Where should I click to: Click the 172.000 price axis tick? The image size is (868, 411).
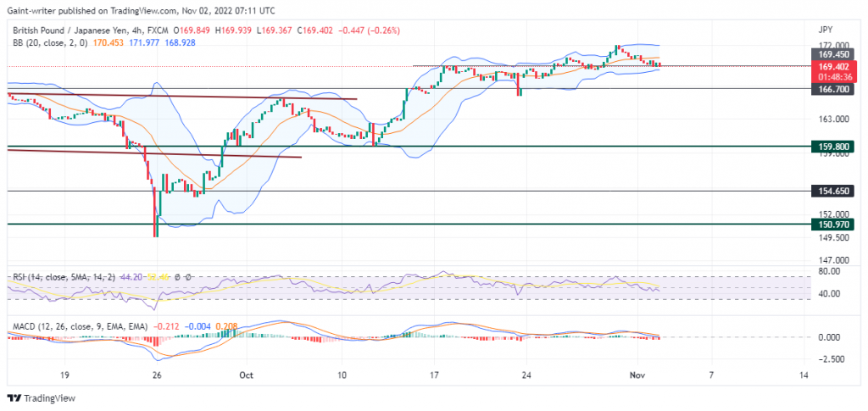coord(834,46)
